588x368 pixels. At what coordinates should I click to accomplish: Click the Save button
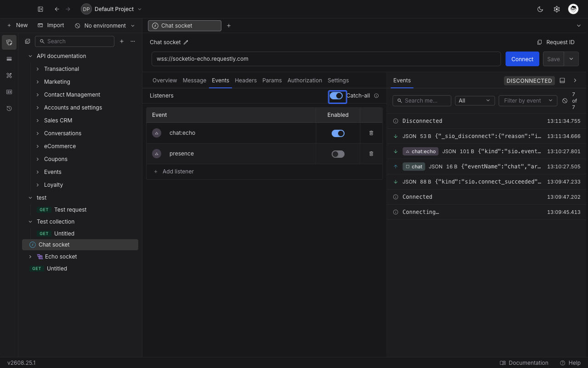554,59
